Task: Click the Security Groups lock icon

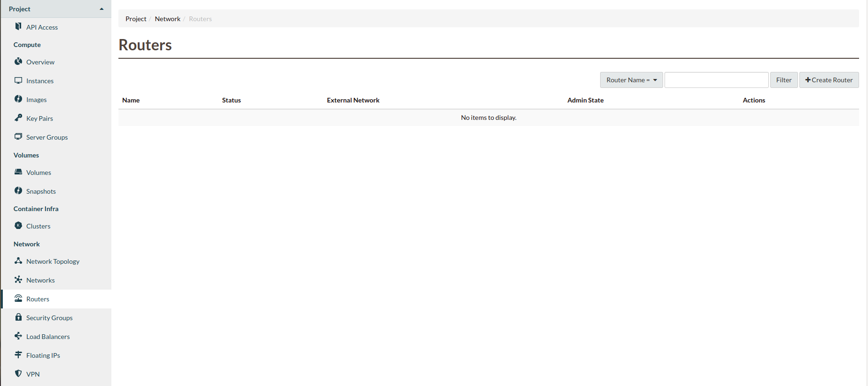Action: [x=18, y=317]
